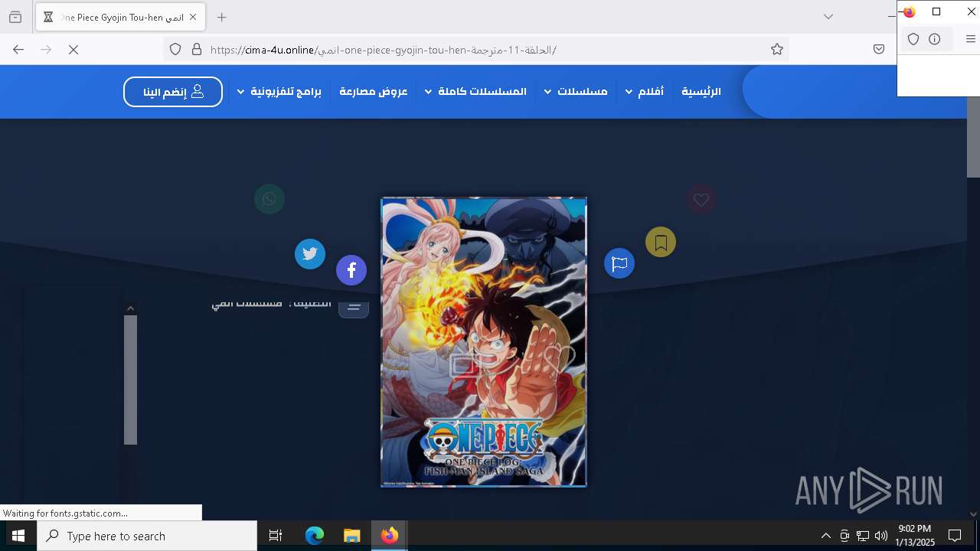This screenshot has height=551, width=980.
Task: Open عروض مصارعة wrestling shows
Action: coord(374,92)
